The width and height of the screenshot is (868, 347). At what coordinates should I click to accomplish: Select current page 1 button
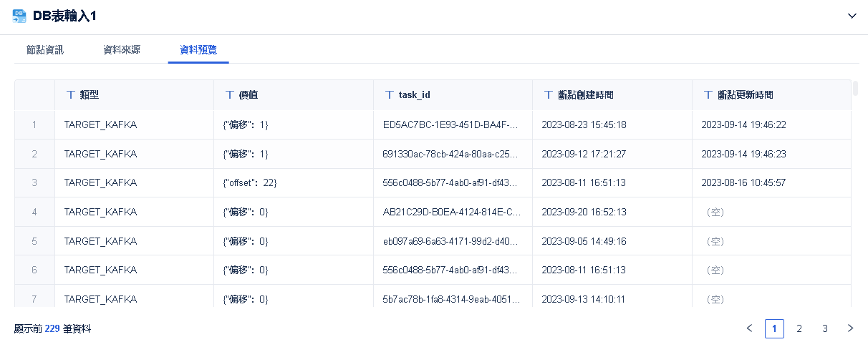(774, 328)
